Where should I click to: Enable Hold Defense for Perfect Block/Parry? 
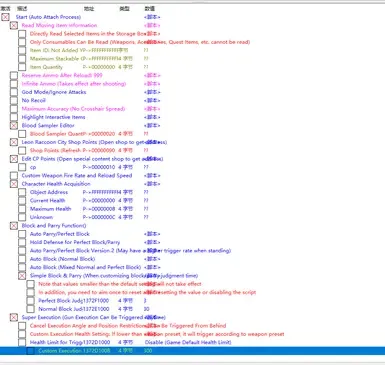point(22,242)
